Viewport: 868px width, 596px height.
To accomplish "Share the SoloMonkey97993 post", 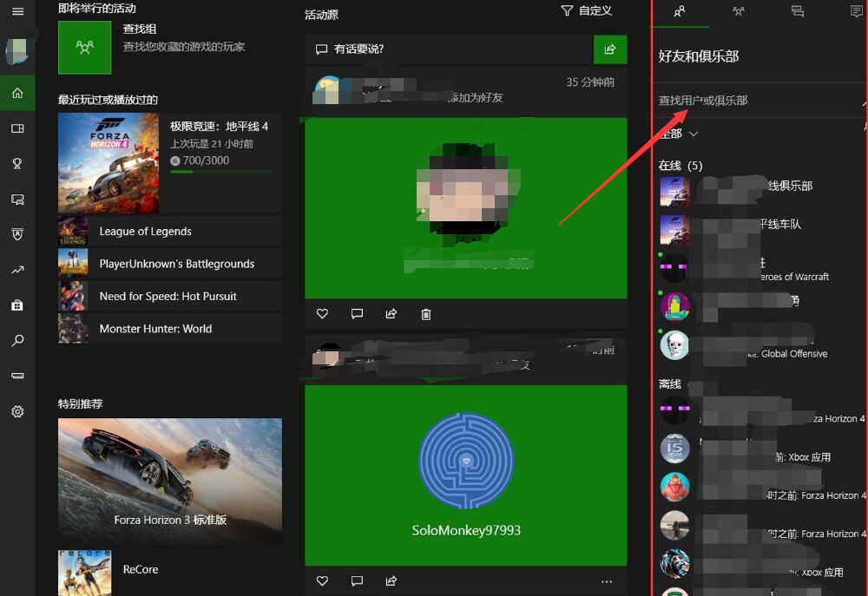I will (x=391, y=580).
